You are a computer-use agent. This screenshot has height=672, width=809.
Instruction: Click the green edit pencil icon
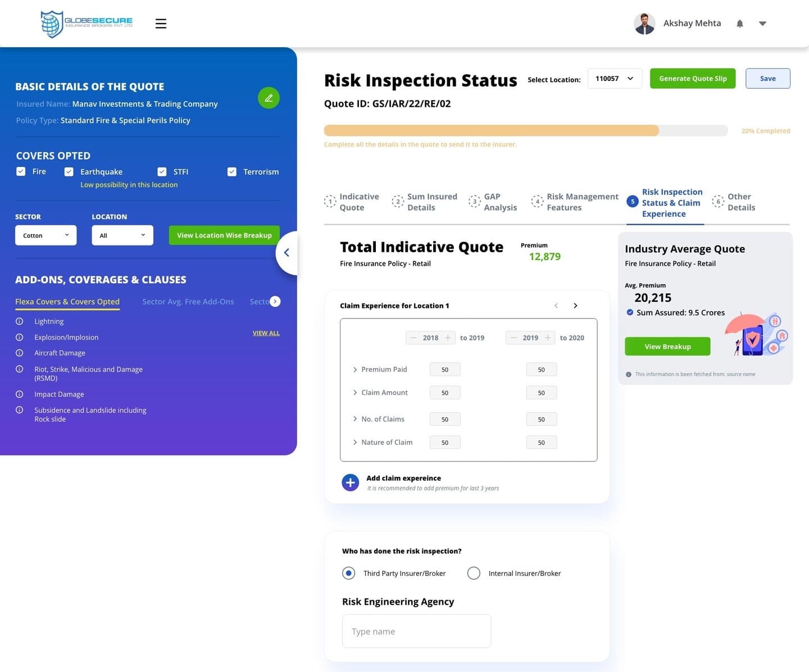coord(269,98)
